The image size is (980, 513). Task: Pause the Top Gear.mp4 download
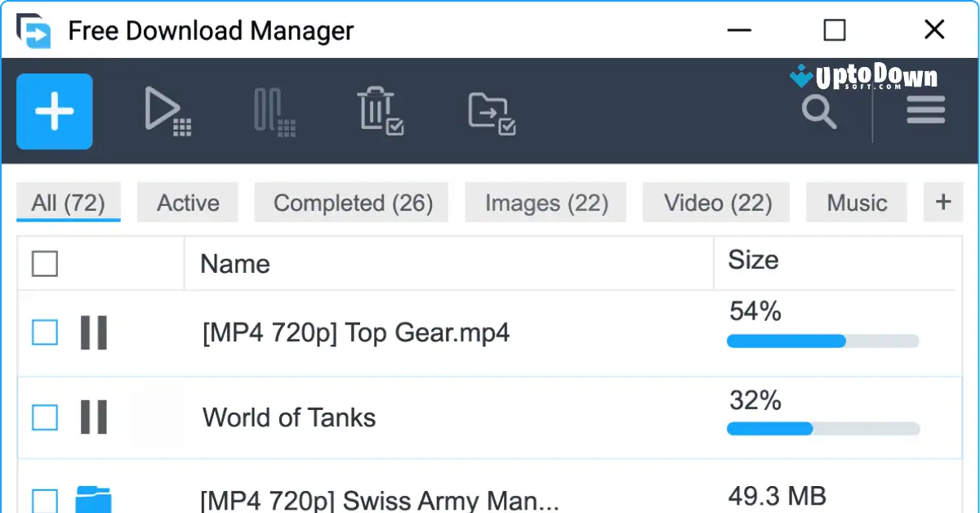coord(94,332)
